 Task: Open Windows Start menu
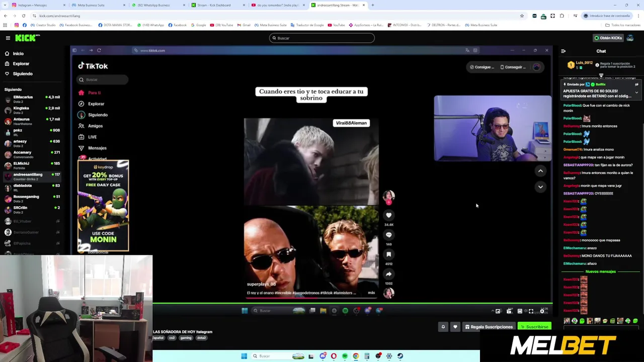pyautogui.click(x=244, y=356)
